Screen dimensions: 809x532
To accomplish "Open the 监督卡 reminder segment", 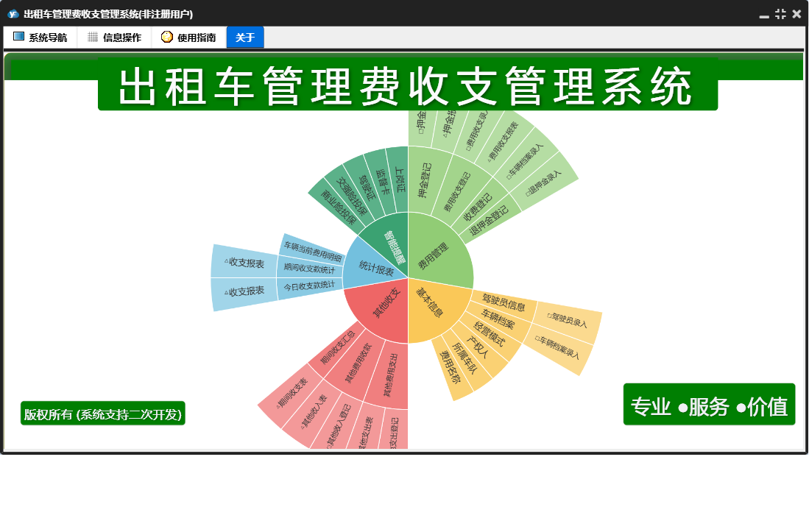I will 382,180.
